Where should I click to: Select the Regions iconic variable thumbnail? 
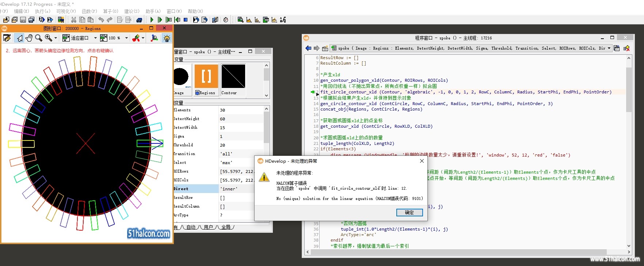tap(206, 80)
